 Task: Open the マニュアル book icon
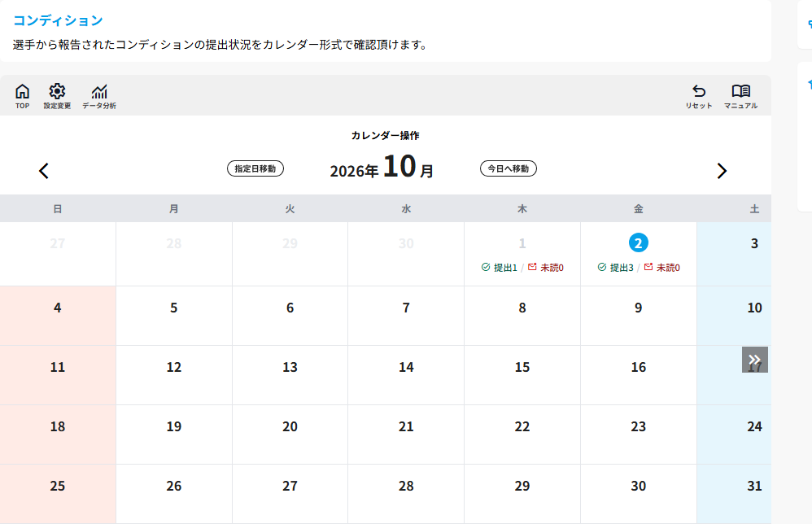740,96
